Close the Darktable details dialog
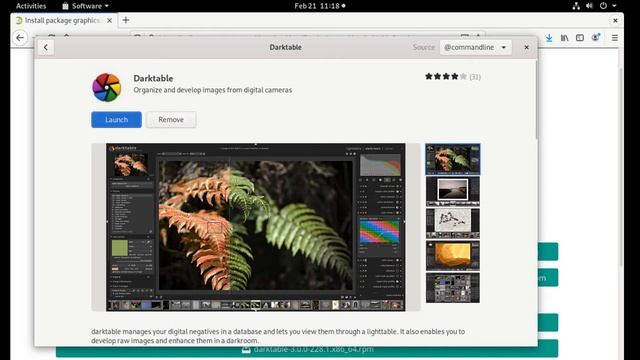This screenshot has height=360, width=640. (x=527, y=47)
